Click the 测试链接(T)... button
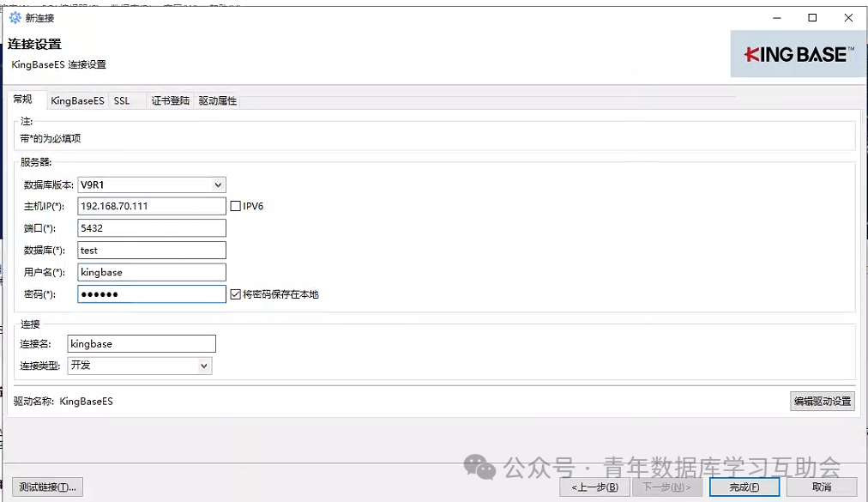This screenshot has height=502, width=868. (48, 487)
